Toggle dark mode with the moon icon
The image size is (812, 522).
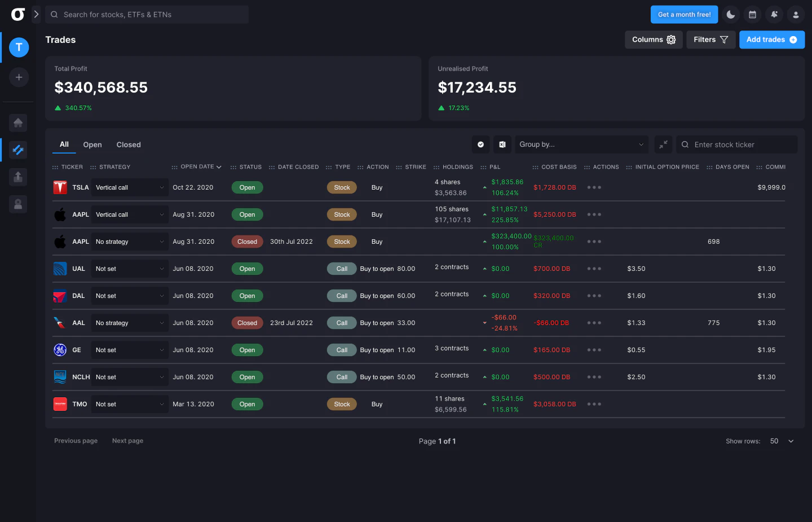click(x=731, y=14)
